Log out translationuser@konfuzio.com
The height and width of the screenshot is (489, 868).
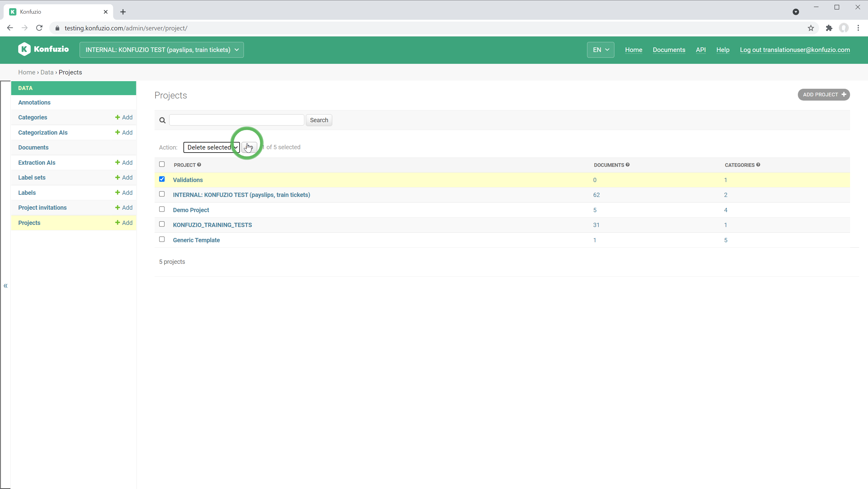click(795, 50)
